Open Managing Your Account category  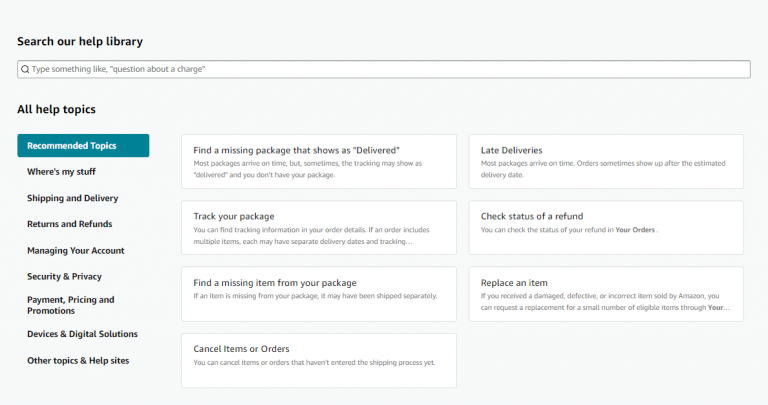point(76,251)
